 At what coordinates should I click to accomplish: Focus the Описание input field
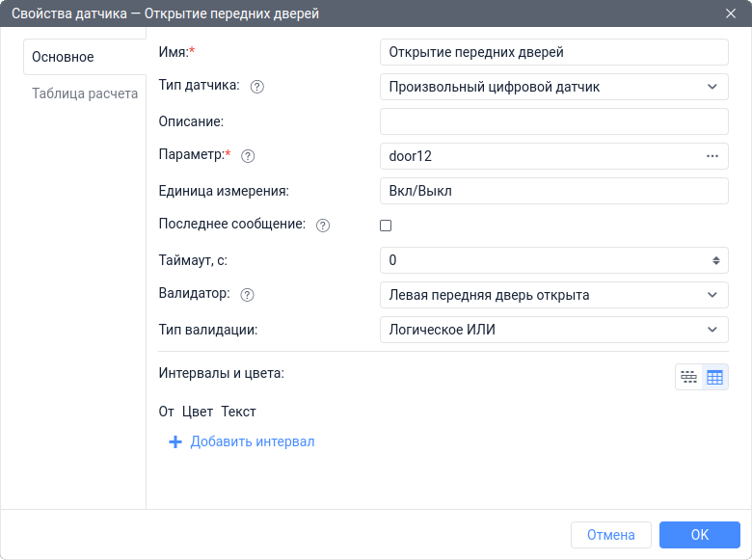pyautogui.click(x=554, y=121)
